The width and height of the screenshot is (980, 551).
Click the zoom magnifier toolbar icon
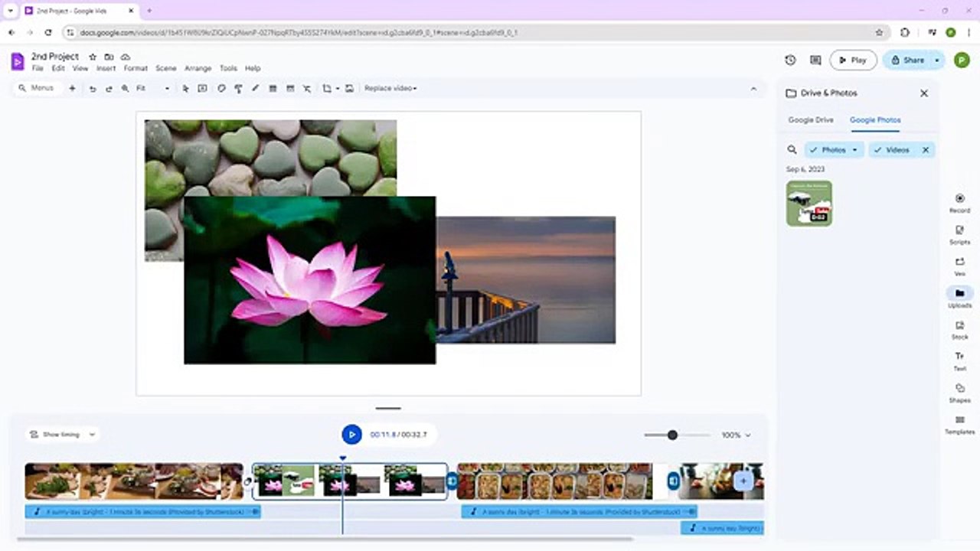125,89
